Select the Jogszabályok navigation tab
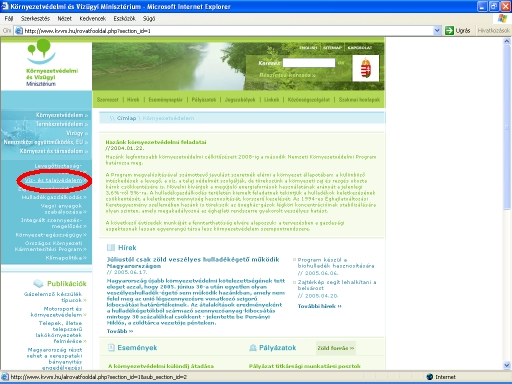 (x=240, y=100)
